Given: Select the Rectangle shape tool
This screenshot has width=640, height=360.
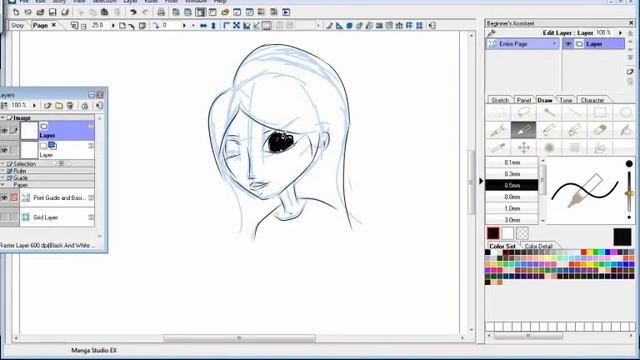Looking at the screenshot, I should 600,112.
